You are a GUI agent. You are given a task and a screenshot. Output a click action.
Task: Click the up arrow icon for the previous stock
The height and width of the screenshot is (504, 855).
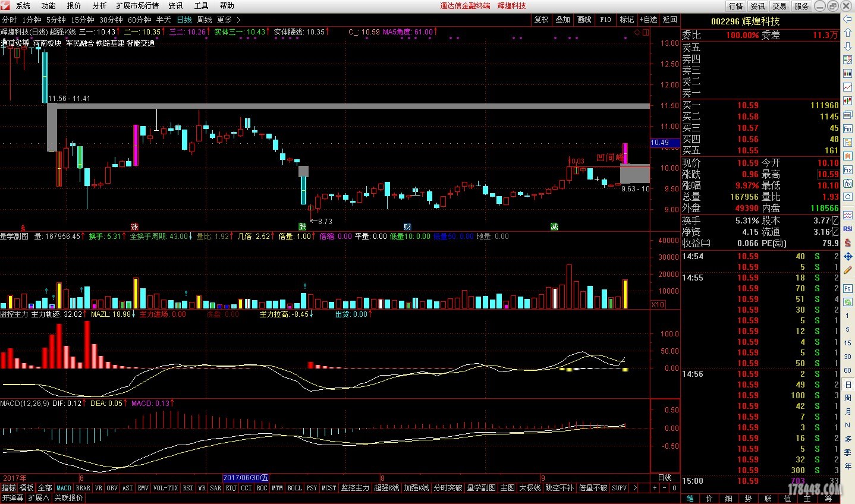coord(848,33)
